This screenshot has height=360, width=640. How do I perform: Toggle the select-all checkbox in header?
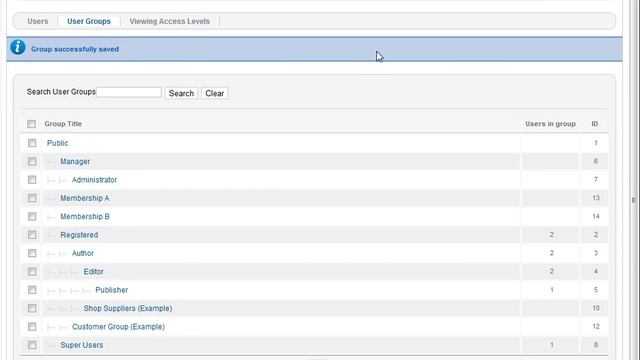pyautogui.click(x=31, y=124)
